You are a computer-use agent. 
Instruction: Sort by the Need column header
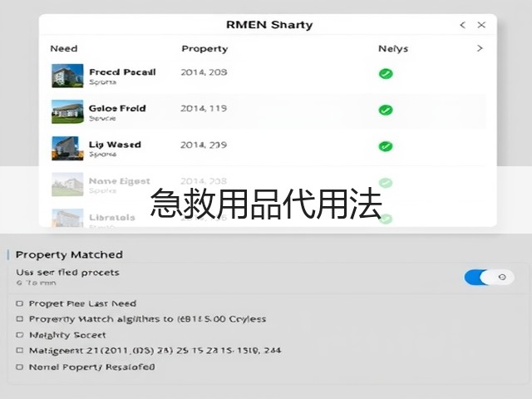(x=64, y=48)
